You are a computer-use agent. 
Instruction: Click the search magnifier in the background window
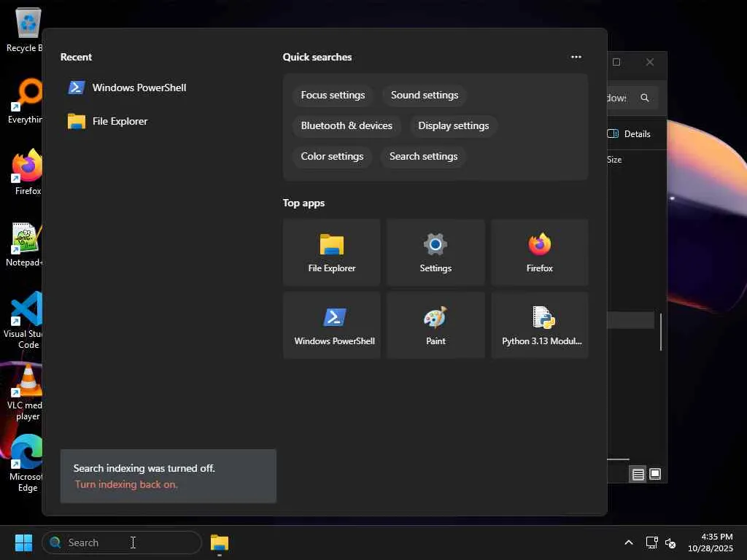point(645,98)
